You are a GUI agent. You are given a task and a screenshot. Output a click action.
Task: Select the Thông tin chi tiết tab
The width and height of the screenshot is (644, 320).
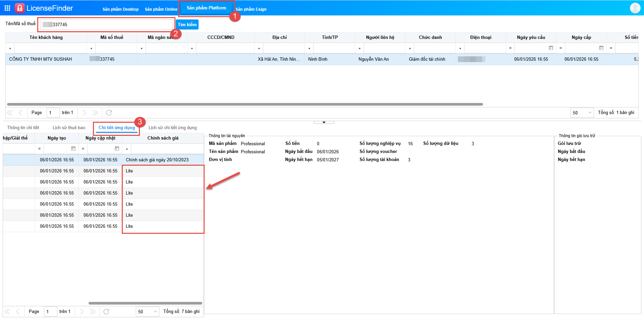(23, 128)
